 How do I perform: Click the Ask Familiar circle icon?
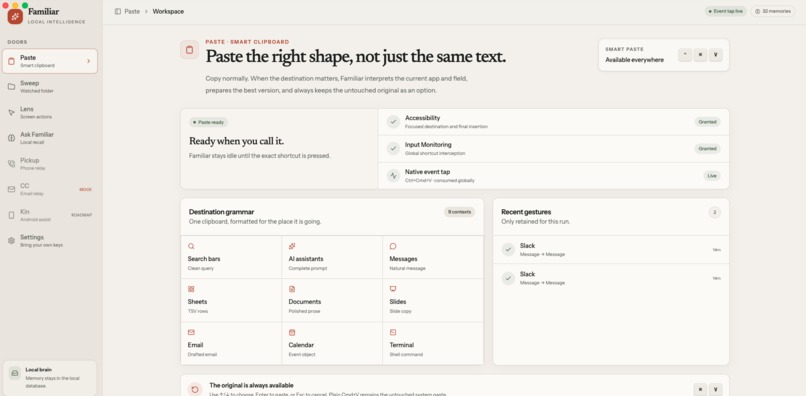click(x=11, y=138)
